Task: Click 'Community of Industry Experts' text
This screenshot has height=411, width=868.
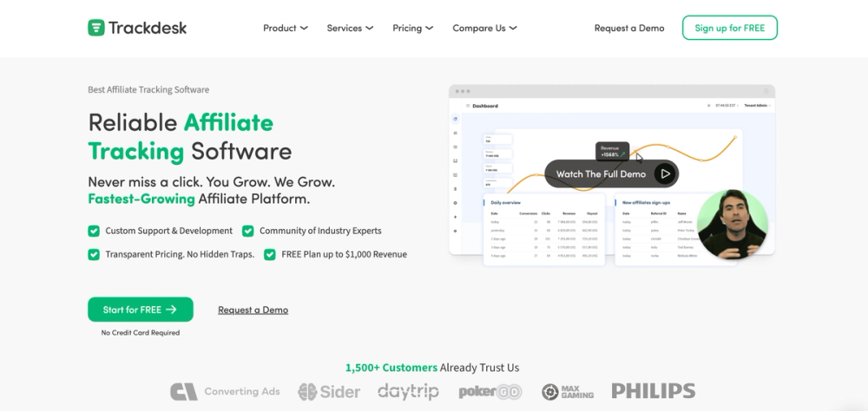Action: tap(320, 231)
